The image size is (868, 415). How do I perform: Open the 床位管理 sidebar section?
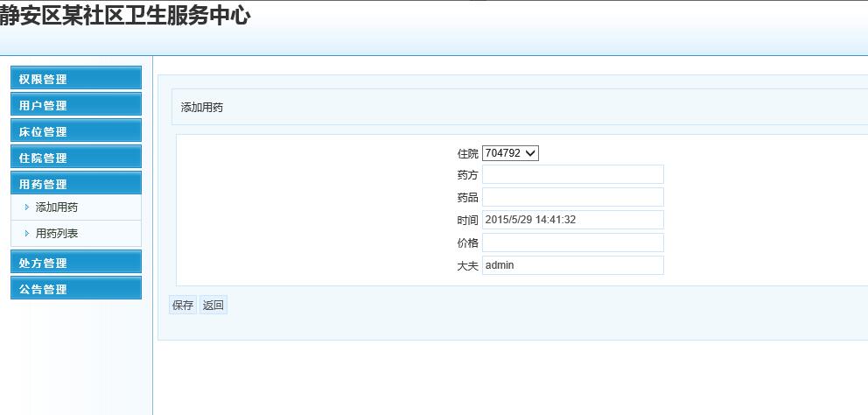[76, 130]
